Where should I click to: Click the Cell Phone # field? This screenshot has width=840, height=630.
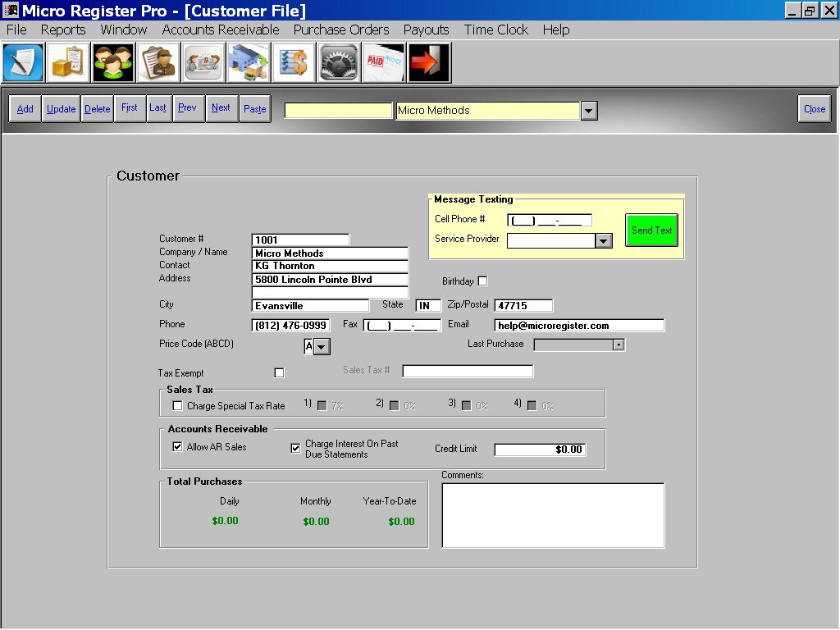(550, 220)
